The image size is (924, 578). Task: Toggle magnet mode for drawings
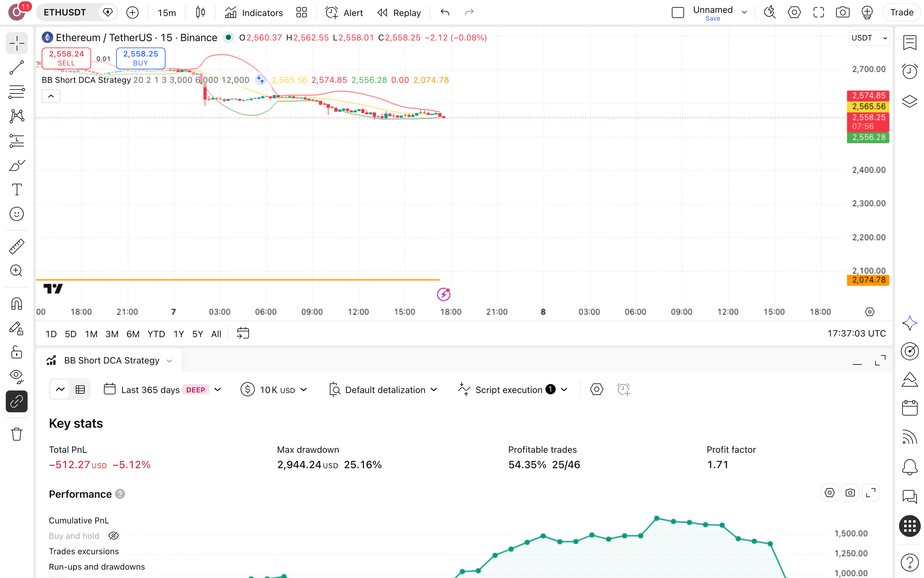tap(16, 304)
